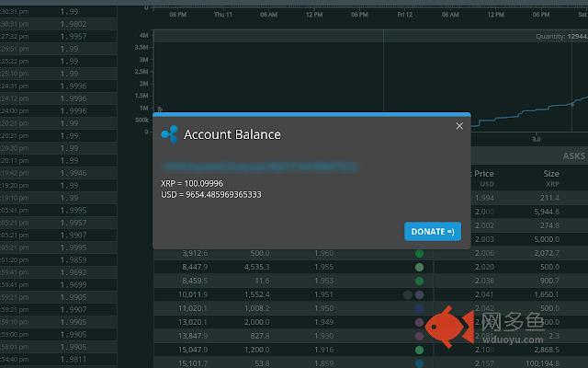Image resolution: width=588 pixels, height=368 pixels.
Task: Click green dot in 1.960 row
Action: click(x=419, y=254)
